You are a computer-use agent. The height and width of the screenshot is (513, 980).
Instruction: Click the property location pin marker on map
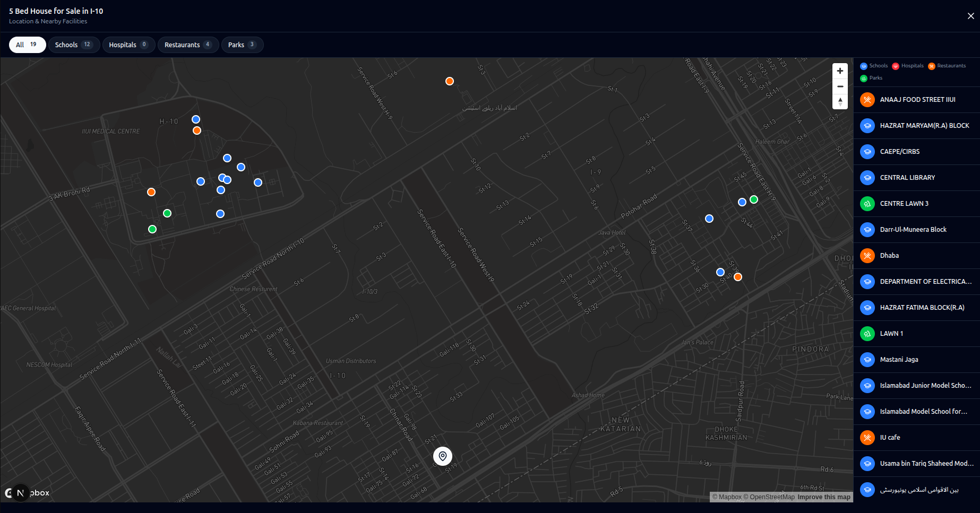443,456
